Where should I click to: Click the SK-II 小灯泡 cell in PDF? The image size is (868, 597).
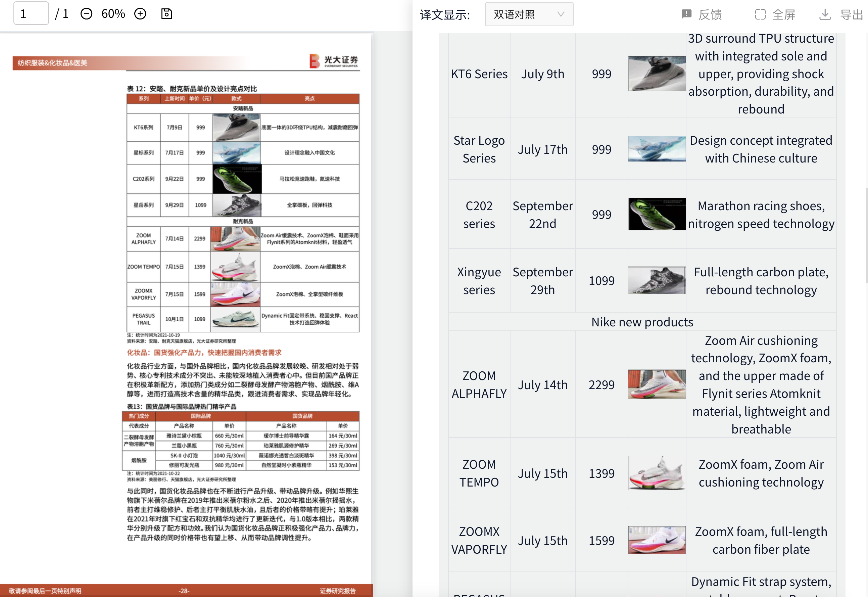(x=184, y=455)
